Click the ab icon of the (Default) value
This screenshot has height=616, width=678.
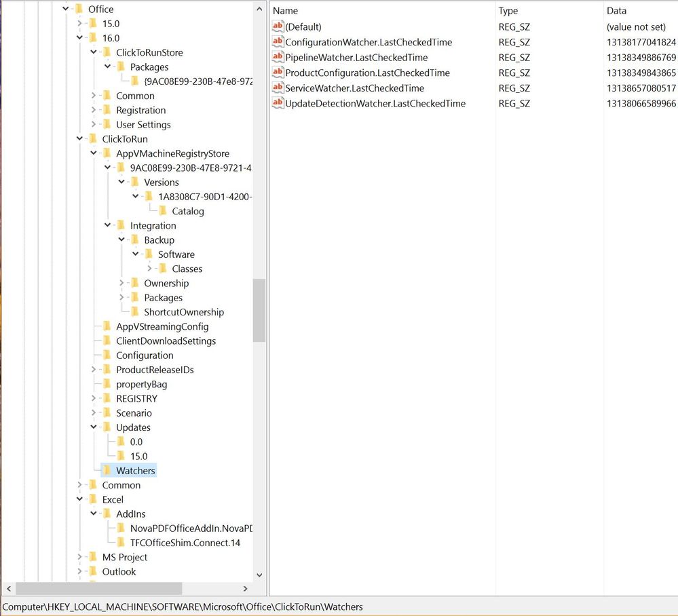click(x=278, y=26)
